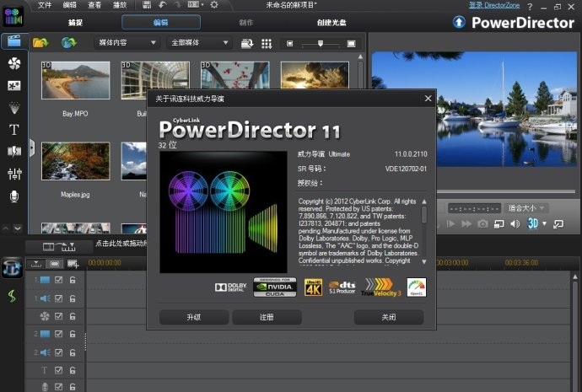Open the 文件 menu
This screenshot has height=392, width=582.
(45, 5)
